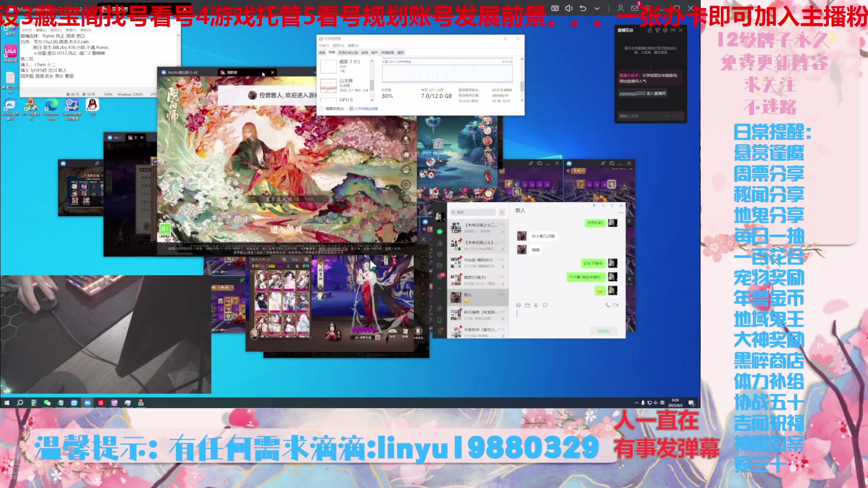Click 进入游戏 button on Onmyoji login screen
The width and height of the screenshot is (868, 488).
pyautogui.click(x=286, y=230)
